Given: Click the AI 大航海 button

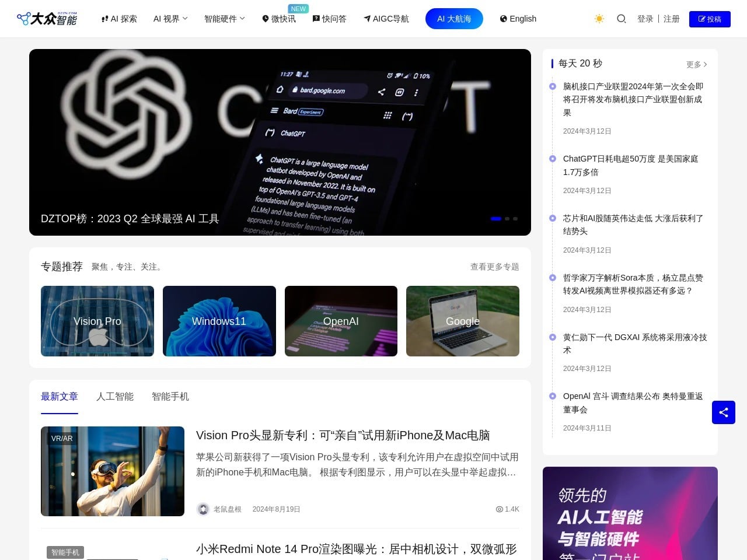Looking at the screenshot, I should [454, 19].
